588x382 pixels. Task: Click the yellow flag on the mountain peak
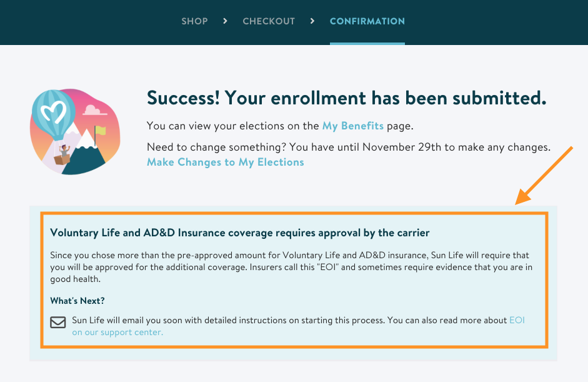pos(100,131)
